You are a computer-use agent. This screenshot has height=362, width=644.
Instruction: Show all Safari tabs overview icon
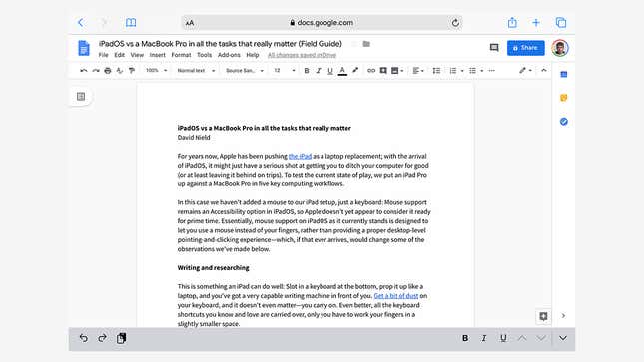(x=560, y=23)
